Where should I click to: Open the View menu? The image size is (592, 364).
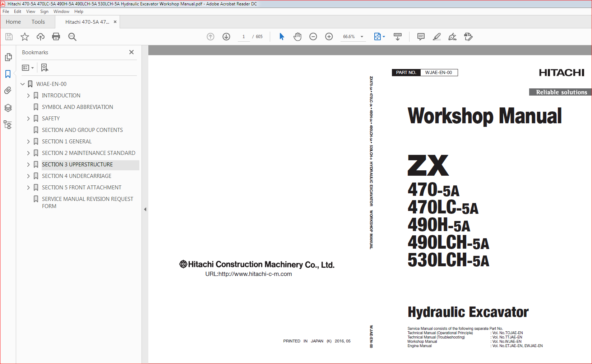pyautogui.click(x=31, y=11)
